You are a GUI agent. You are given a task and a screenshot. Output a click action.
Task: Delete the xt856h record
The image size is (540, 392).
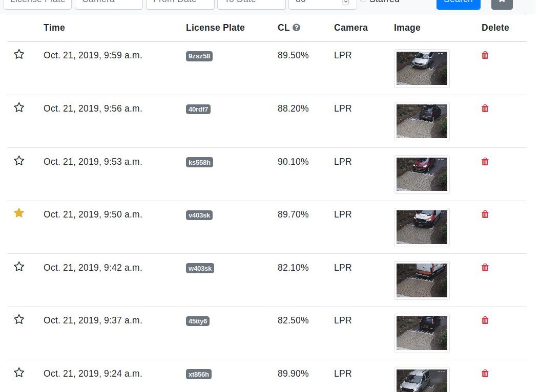485,374
